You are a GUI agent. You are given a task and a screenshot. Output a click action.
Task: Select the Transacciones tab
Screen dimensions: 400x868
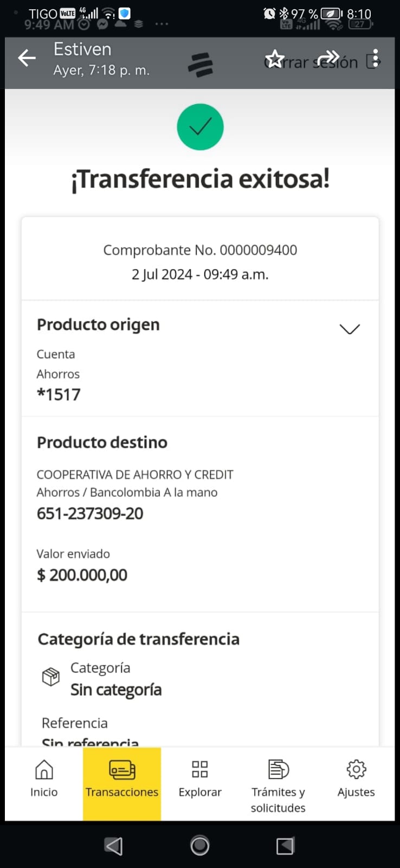[122, 779]
